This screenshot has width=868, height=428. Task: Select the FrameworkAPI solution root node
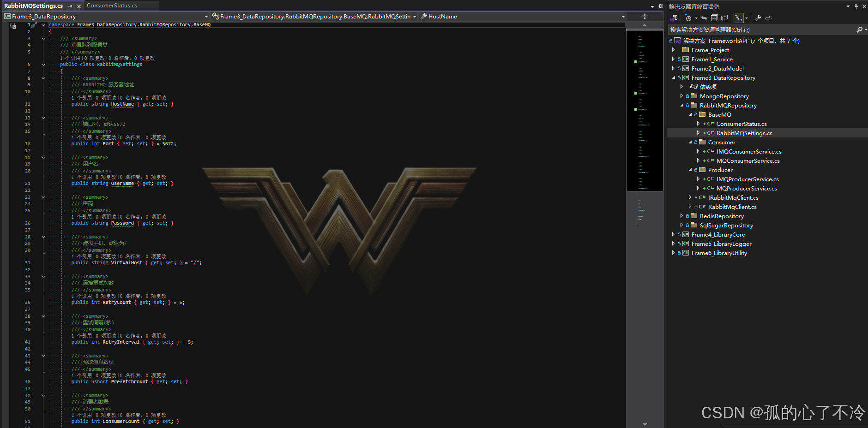point(741,41)
